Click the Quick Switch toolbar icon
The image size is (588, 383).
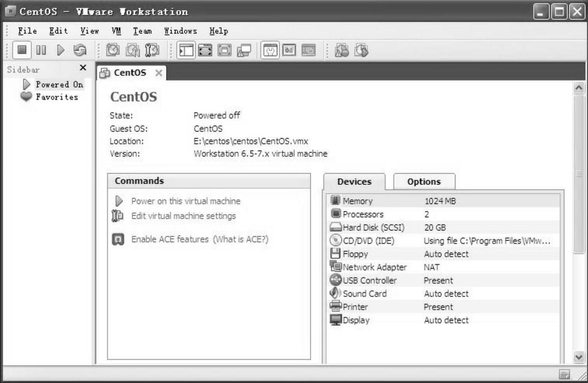[205, 50]
